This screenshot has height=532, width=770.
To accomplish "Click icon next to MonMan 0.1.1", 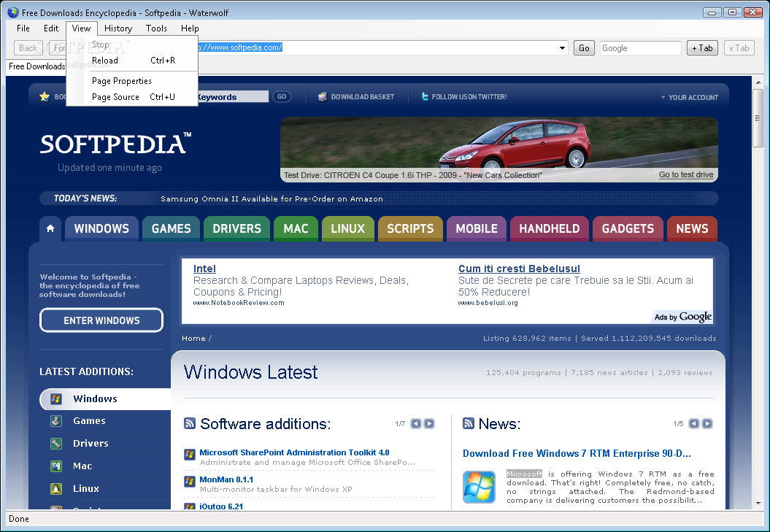I will tap(190, 482).
